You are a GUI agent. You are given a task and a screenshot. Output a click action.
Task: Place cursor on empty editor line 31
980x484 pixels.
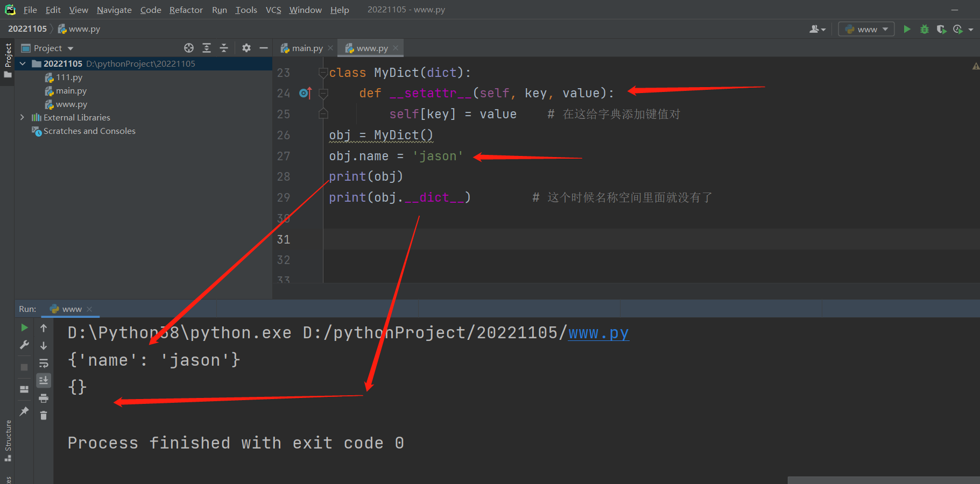[x=651, y=239]
